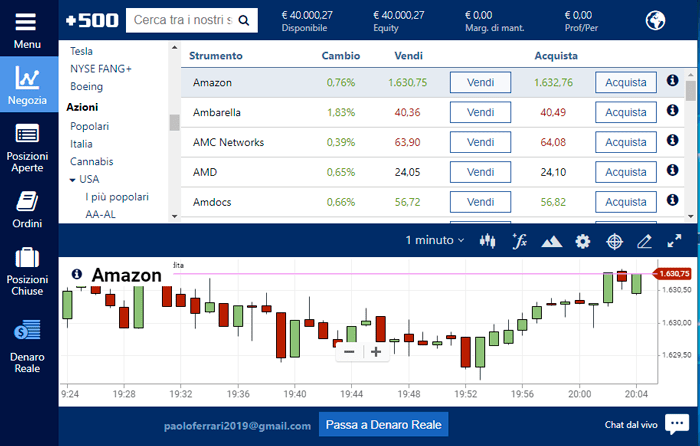Toggle the crosshair tool
This screenshot has width=700, height=446.
pyautogui.click(x=614, y=242)
